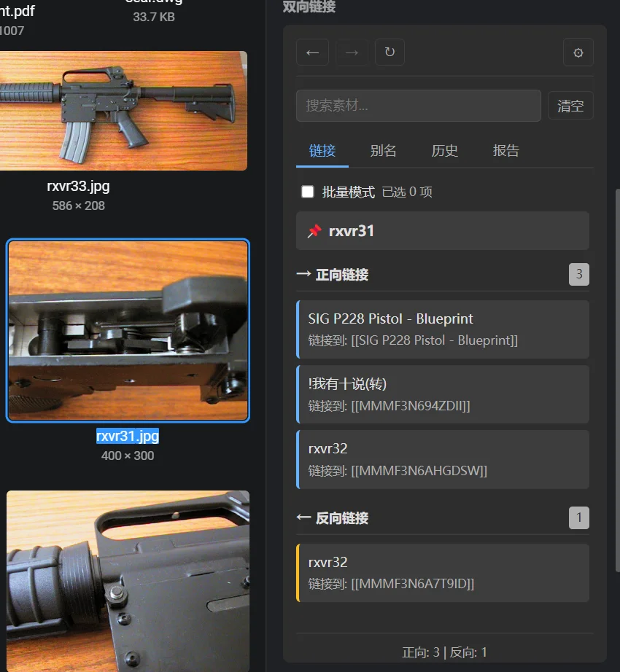Click the refresh icon in links panel

[390, 52]
